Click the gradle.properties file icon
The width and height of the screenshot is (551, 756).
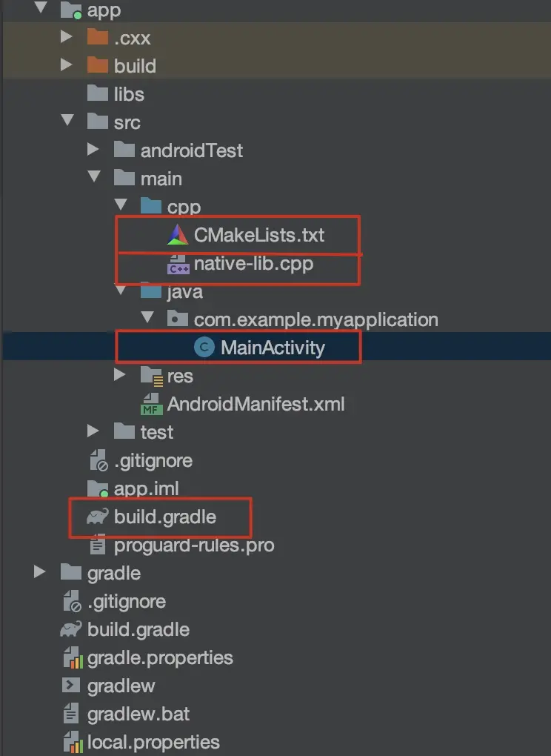[73, 657]
